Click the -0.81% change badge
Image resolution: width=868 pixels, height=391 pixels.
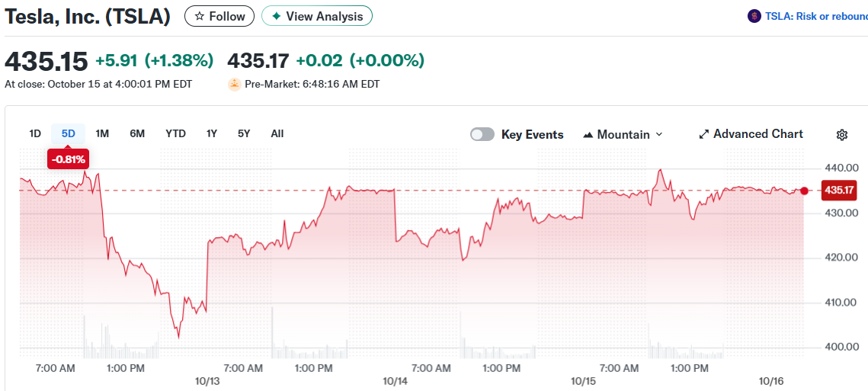[69, 159]
